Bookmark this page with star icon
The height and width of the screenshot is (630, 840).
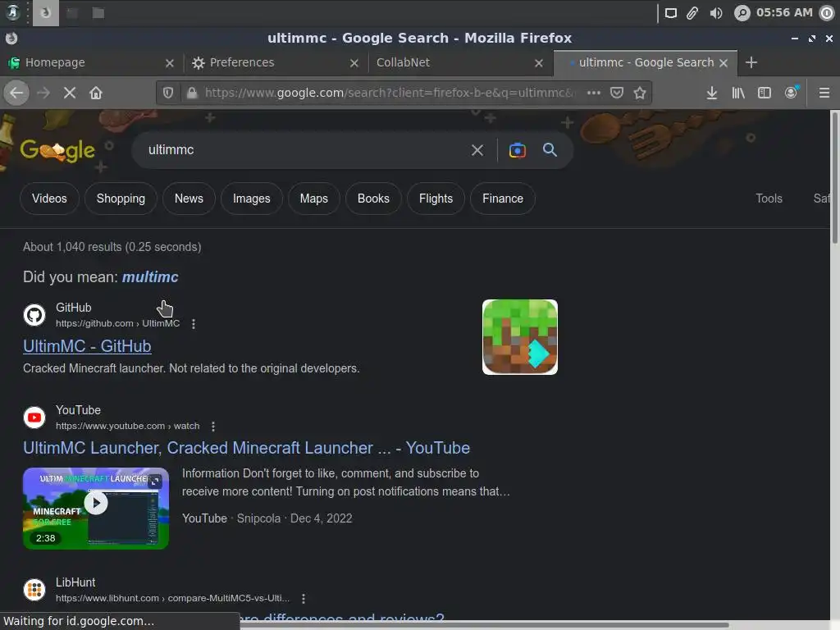point(640,93)
